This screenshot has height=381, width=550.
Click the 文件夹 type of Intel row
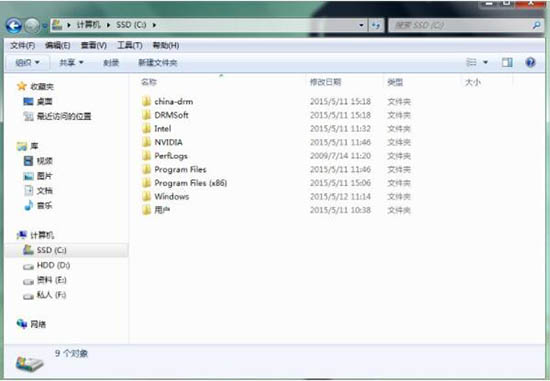(399, 129)
